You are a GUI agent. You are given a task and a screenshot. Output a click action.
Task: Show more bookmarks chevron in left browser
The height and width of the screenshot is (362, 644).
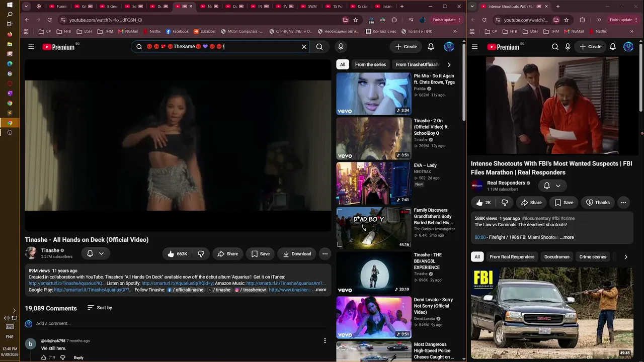coord(455,31)
